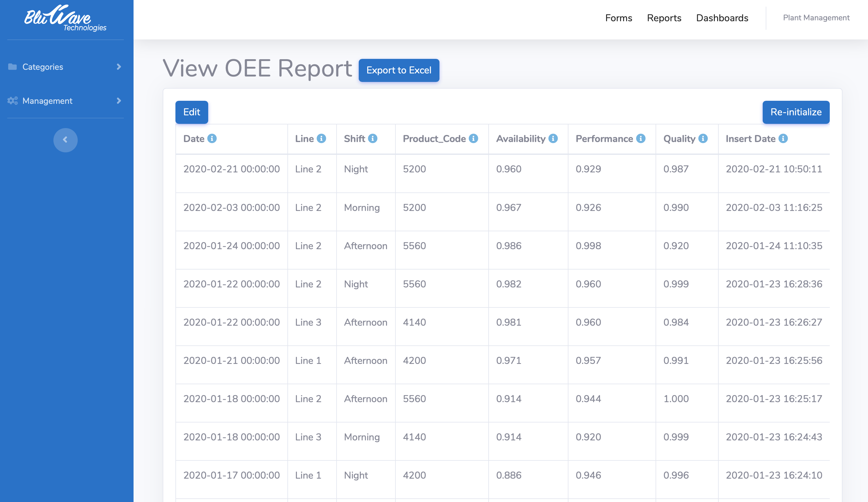
Task: Click the Re-initialize button
Action: pos(796,112)
